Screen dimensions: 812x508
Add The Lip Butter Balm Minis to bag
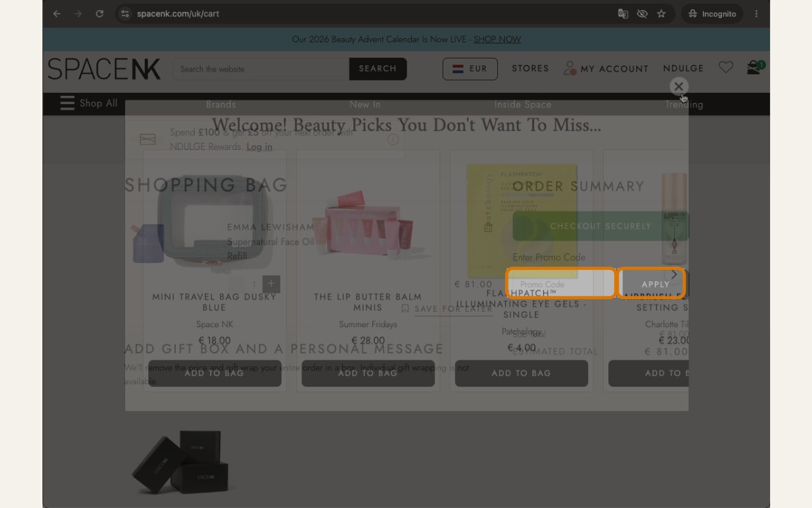[x=368, y=373]
